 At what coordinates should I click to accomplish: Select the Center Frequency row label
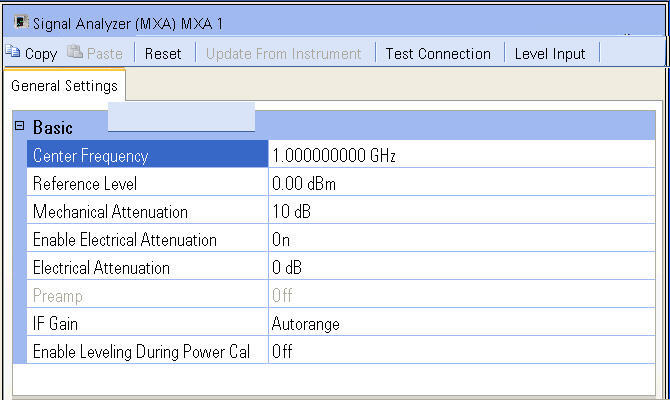coord(90,156)
